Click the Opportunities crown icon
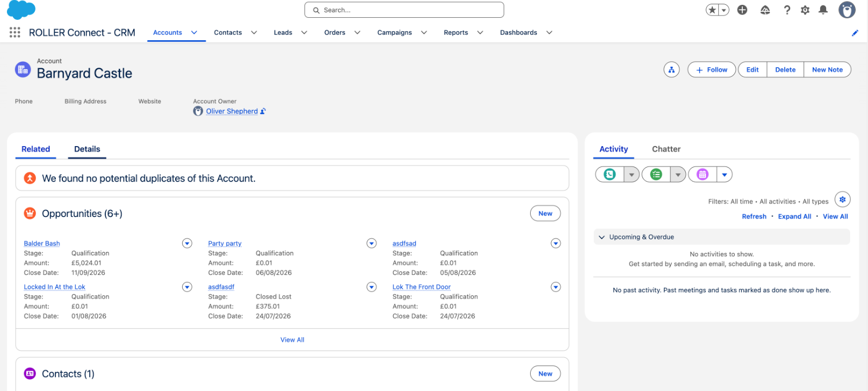 click(x=30, y=214)
